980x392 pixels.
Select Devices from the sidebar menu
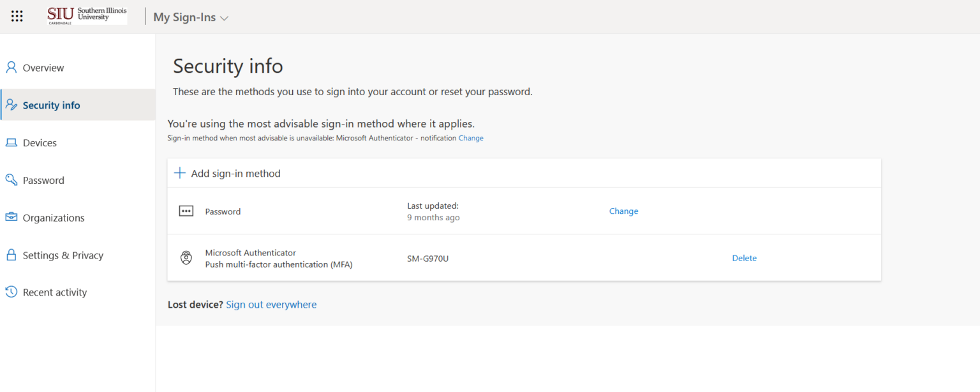click(x=39, y=142)
